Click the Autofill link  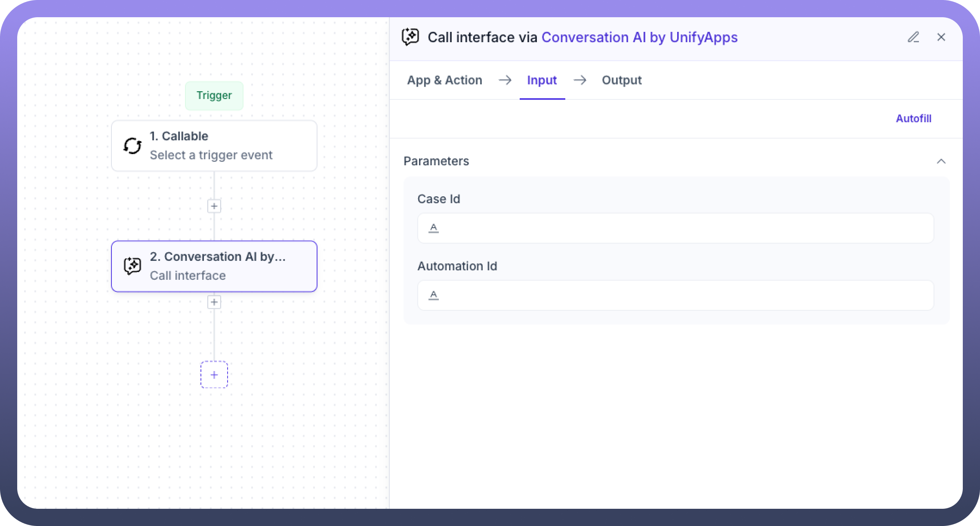point(913,119)
